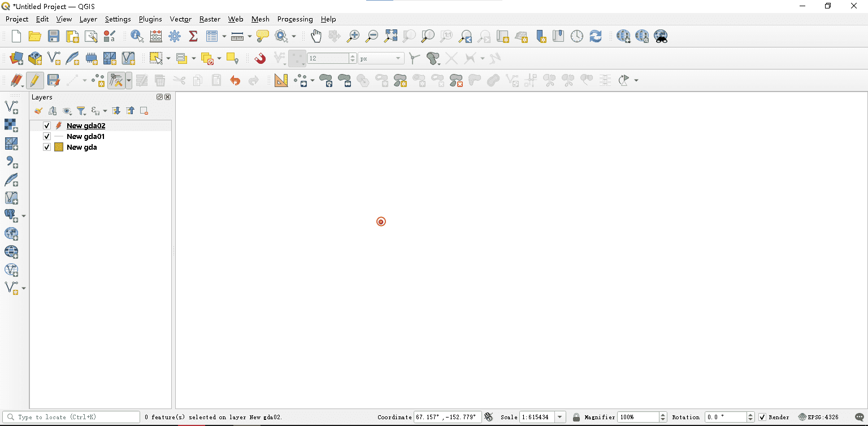Click the New gda layer yellow swatch
The image size is (868, 426).
point(58,147)
